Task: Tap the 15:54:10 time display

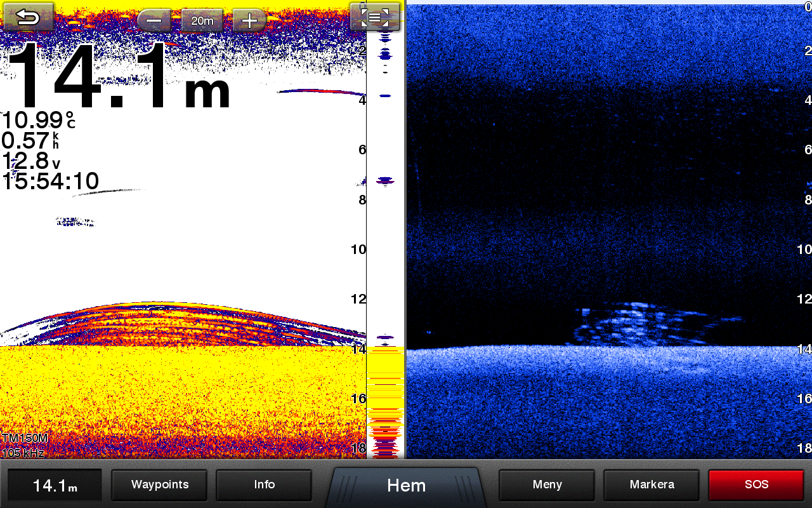Action: 51,182
